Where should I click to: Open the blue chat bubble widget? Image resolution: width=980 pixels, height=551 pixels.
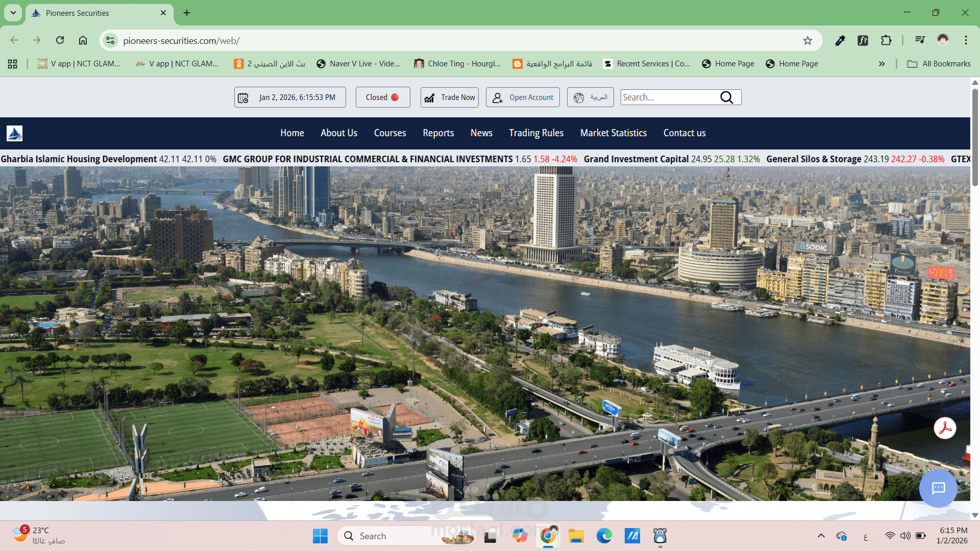tap(938, 488)
